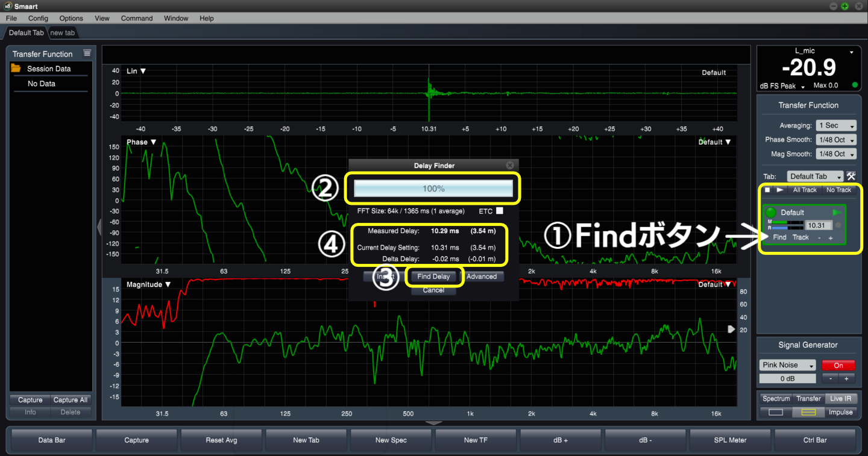Open the Transfer Function panel list menu icon
Image resolution: width=868 pixels, height=456 pixels.
(87, 54)
